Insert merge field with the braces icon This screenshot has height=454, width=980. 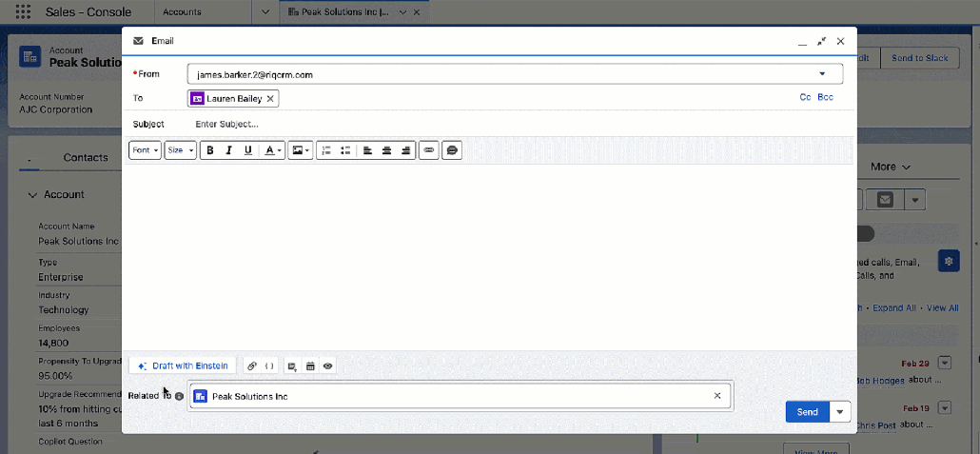[x=269, y=365]
